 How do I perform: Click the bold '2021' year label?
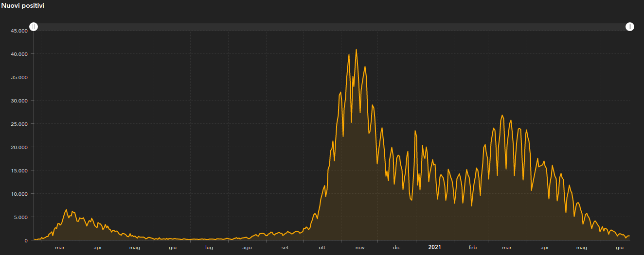point(434,248)
